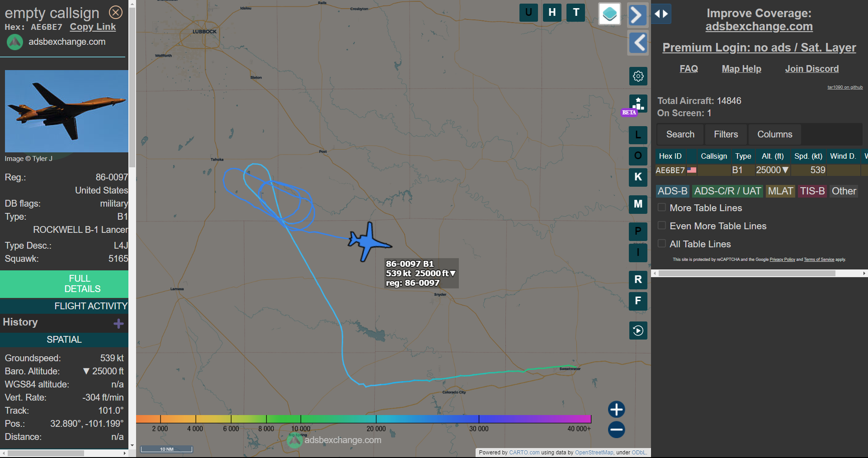Open the map layer selector icon
This screenshot has width=868, height=458.
coord(609,14)
